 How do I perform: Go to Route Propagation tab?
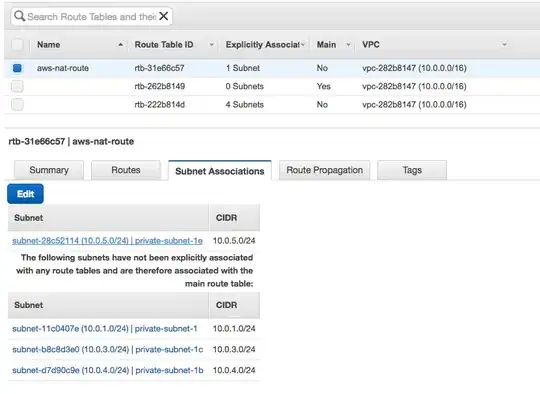[x=324, y=170]
